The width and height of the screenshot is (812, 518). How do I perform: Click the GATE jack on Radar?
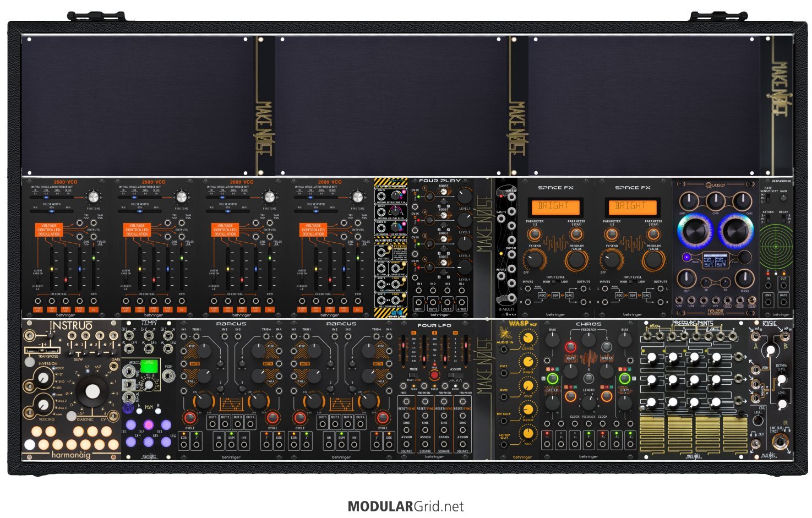click(x=783, y=302)
